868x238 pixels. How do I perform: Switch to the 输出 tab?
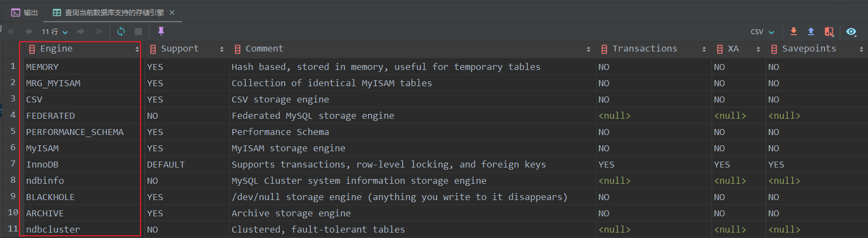25,12
